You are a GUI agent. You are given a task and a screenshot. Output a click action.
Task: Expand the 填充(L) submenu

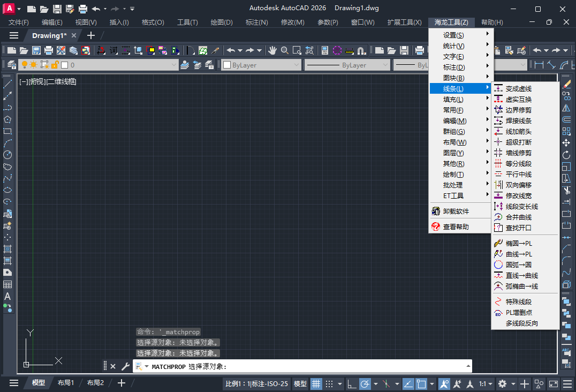point(454,99)
